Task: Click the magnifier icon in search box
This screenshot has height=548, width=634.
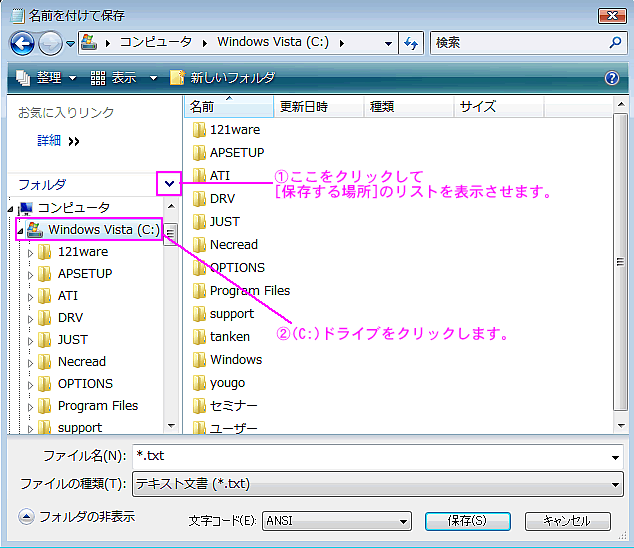Action: coord(615,42)
